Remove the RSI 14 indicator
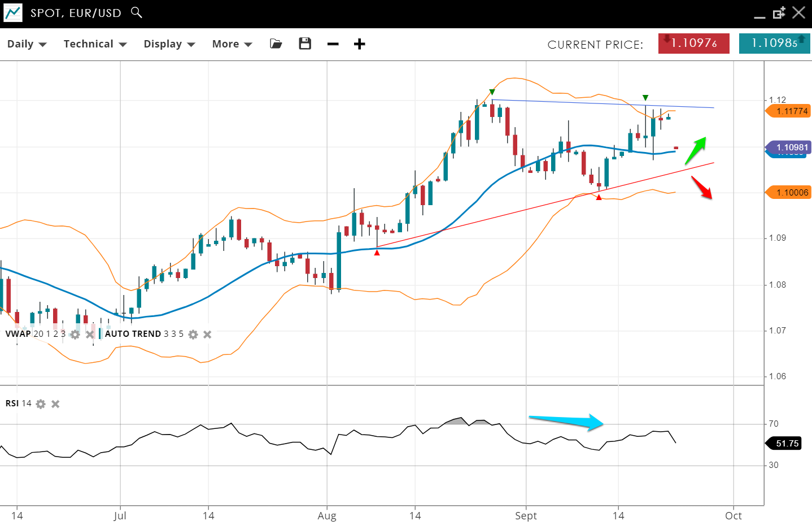Image resolution: width=812 pixels, height=525 pixels. (x=55, y=404)
